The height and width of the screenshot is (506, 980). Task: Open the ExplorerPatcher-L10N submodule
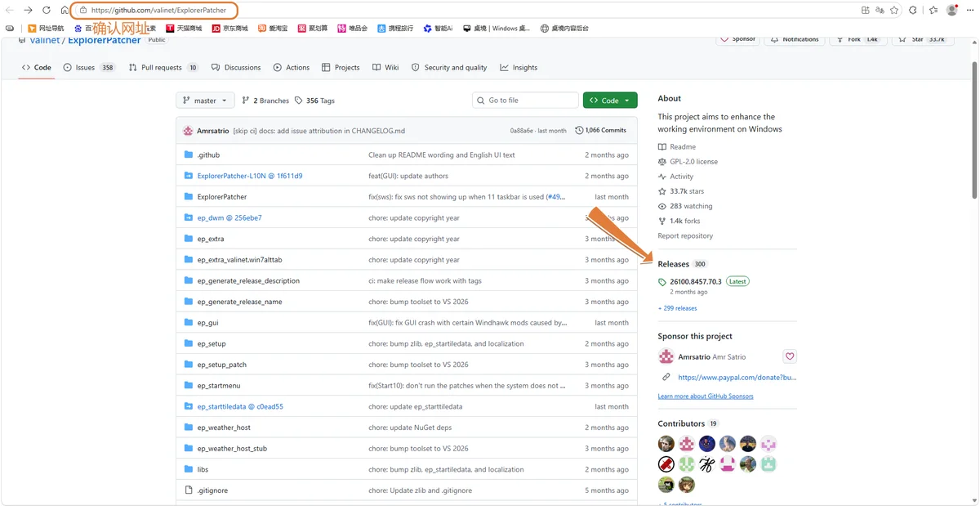click(250, 176)
